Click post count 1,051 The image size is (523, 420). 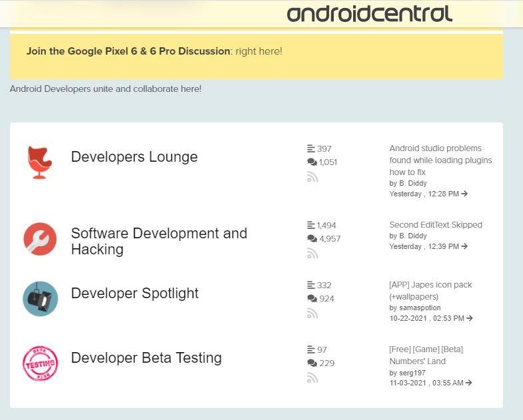coord(328,162)
